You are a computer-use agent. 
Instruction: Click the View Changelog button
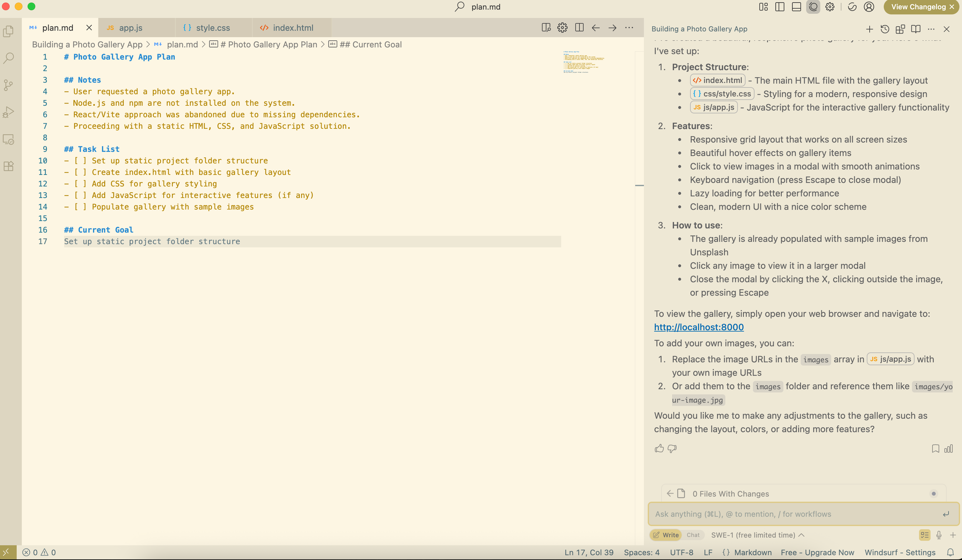[x=918, y=7]
